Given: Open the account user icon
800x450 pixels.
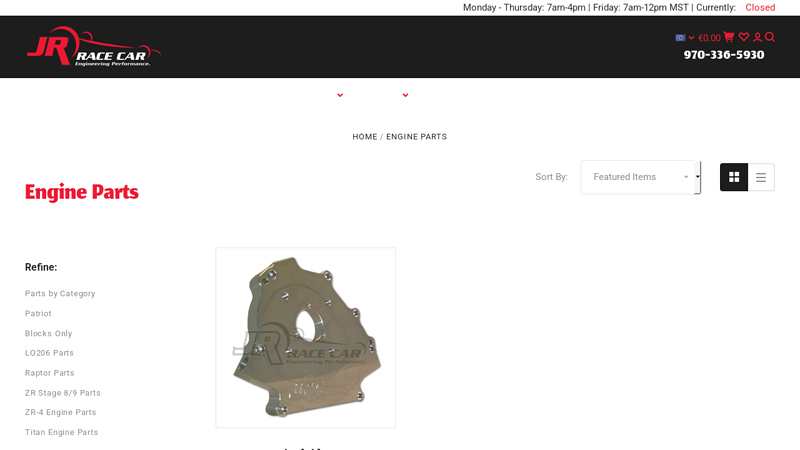Looking at the screenshot, I should 757,37.
